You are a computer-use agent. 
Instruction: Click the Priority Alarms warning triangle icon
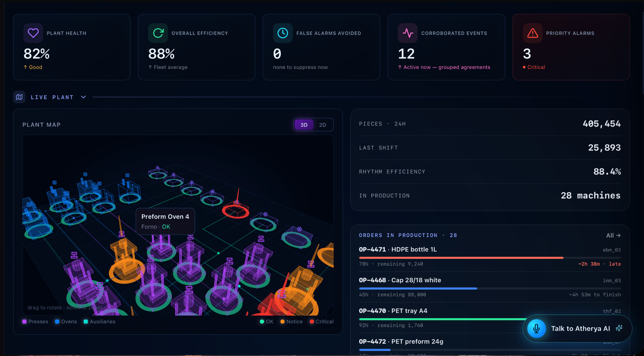click(532, 33)
